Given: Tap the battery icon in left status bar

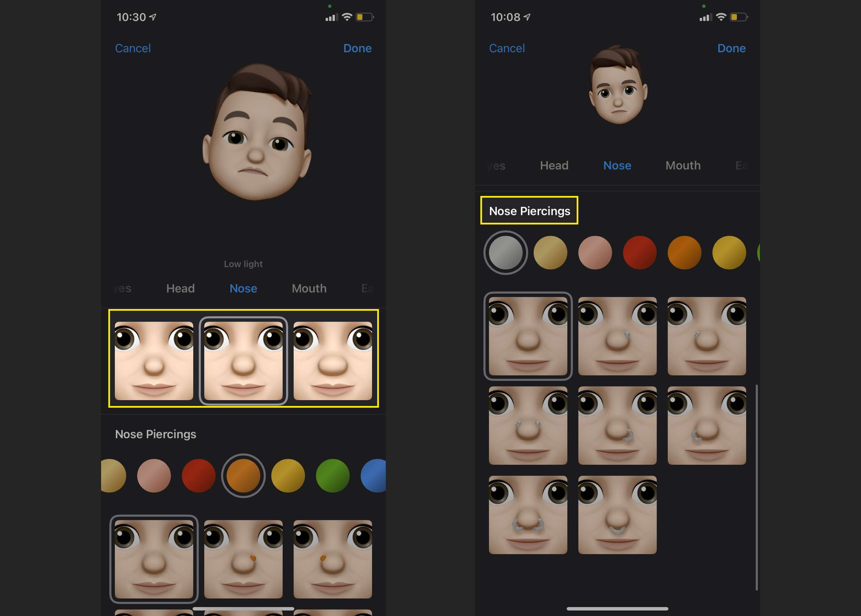Looking at the screenshot, I should (364, 17).
